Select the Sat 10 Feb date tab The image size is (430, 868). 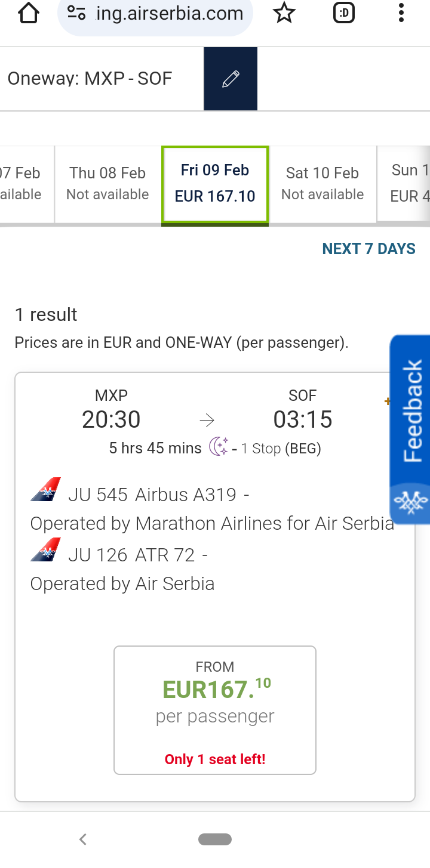[322, 183]
